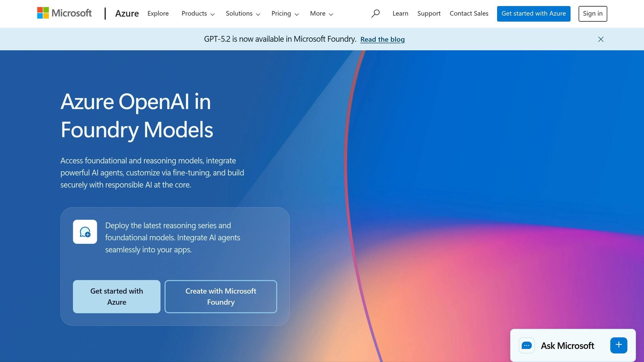Open the search field via the magnifier icon
This screenshot has width=644, height=362.
pyautogui.click(x=375, y=14)
